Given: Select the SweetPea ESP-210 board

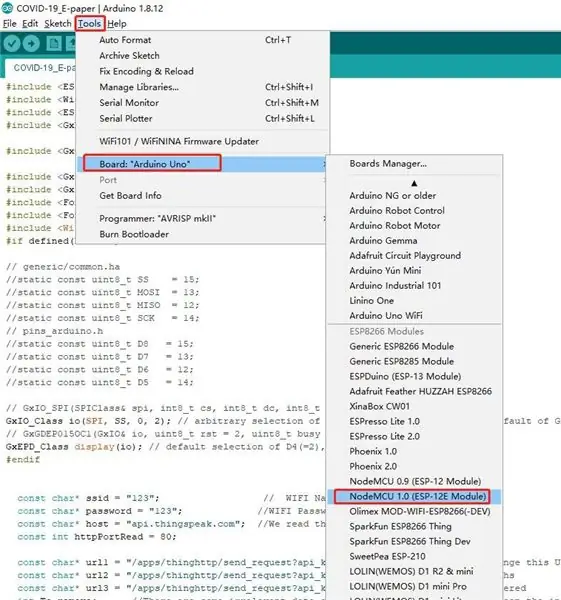Looking at the screenshot, I should [414, 556].
